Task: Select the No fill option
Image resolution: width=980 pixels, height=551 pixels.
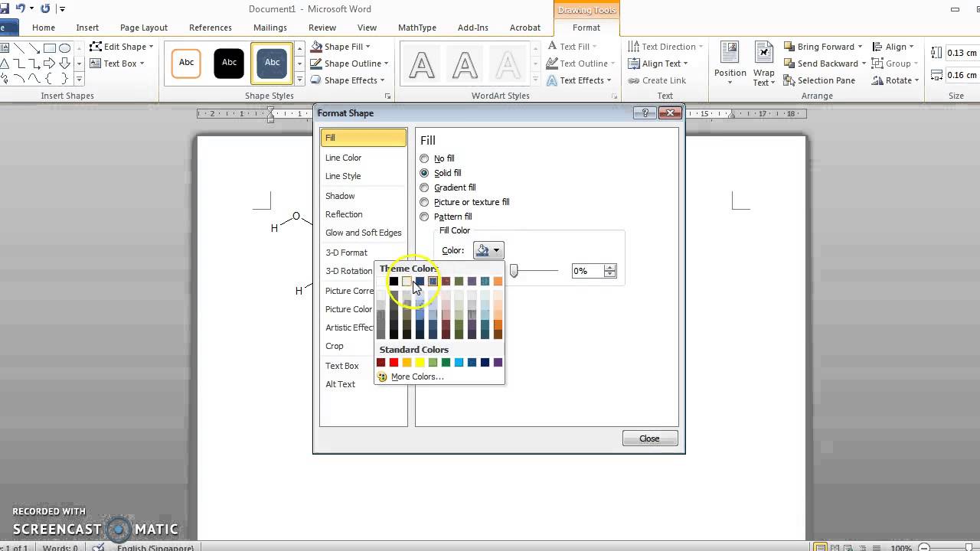Action: click(424, 158)
